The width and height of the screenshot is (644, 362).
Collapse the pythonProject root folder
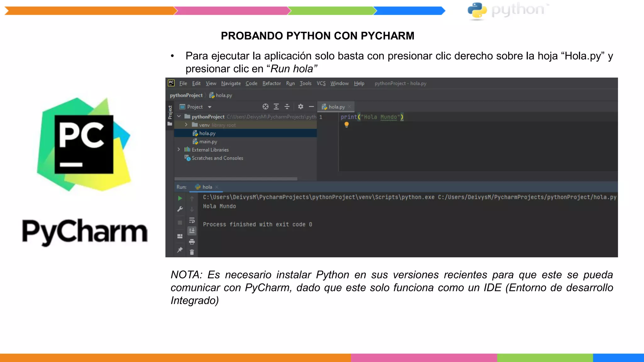179,117
